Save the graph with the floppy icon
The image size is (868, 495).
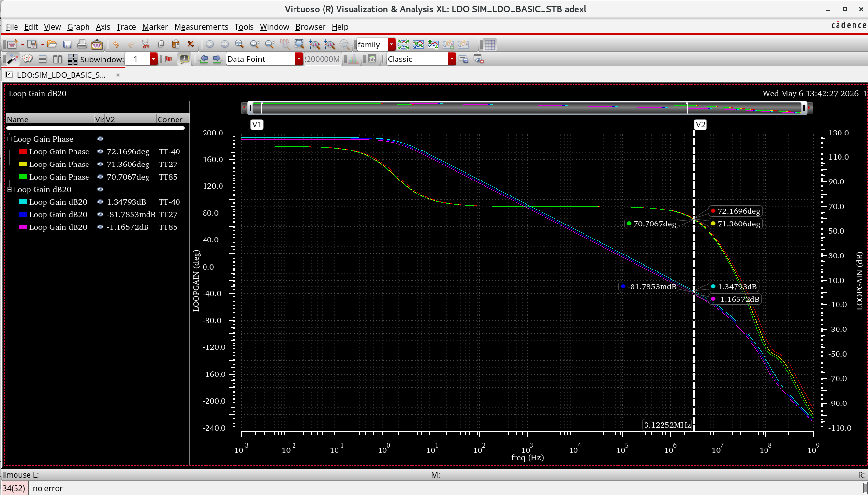click(x=67, y=45)
